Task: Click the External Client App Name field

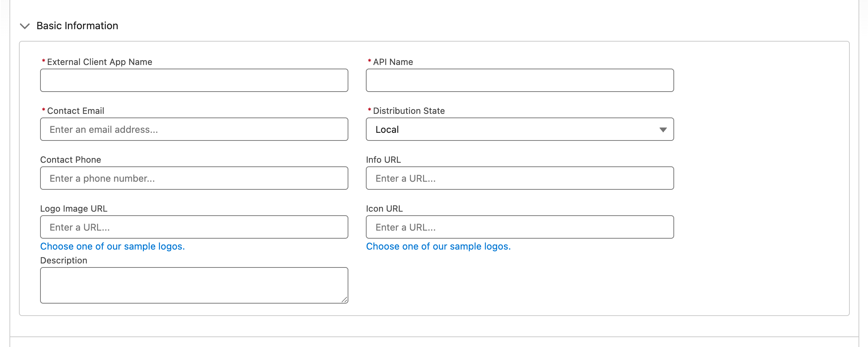Action: (194, 80)
